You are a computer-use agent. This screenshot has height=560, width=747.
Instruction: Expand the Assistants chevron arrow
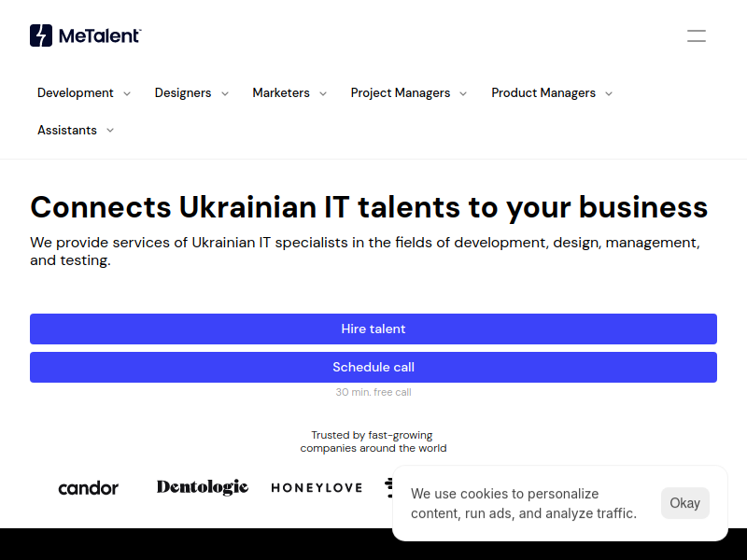click(110, 131)
